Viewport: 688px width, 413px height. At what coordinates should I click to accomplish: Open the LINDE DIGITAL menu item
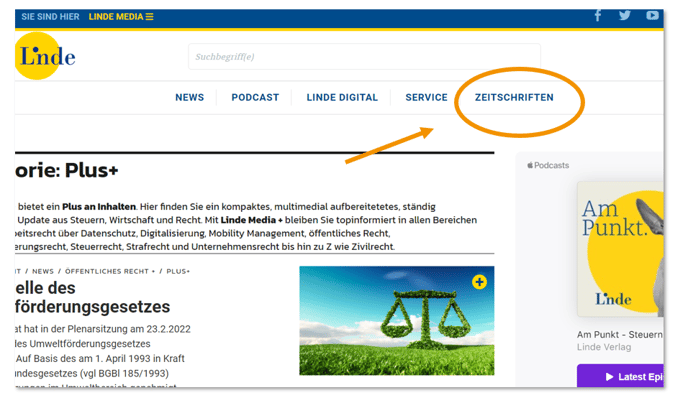[x=342, y=97]
